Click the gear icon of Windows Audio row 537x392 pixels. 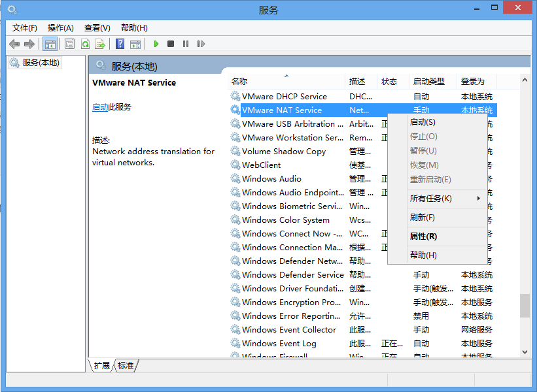click(x=235, y=178)
